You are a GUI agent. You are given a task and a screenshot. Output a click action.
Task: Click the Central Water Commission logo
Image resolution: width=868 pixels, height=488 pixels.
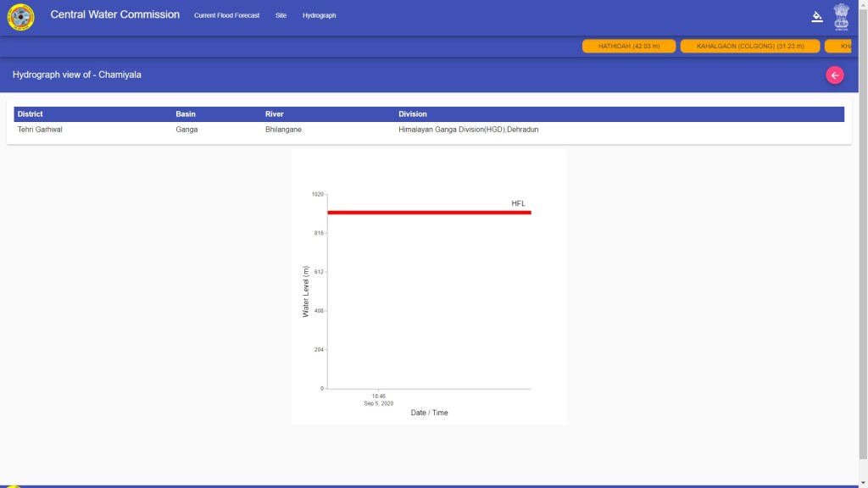[21, 16]
